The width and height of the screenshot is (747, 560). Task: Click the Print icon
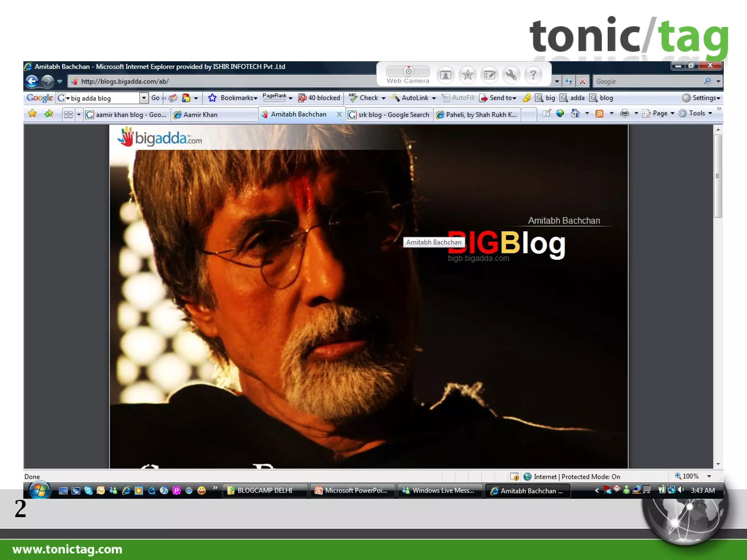coord(624,114)
